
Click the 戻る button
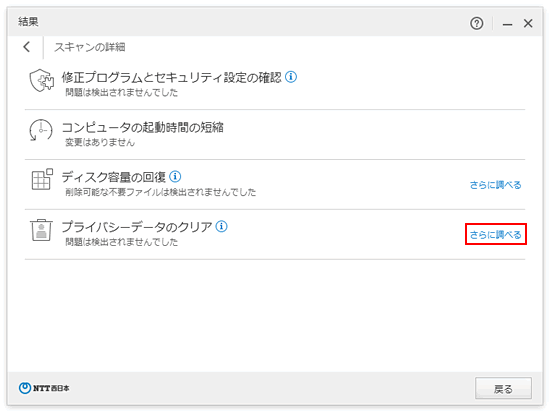(x=503, y=388)
